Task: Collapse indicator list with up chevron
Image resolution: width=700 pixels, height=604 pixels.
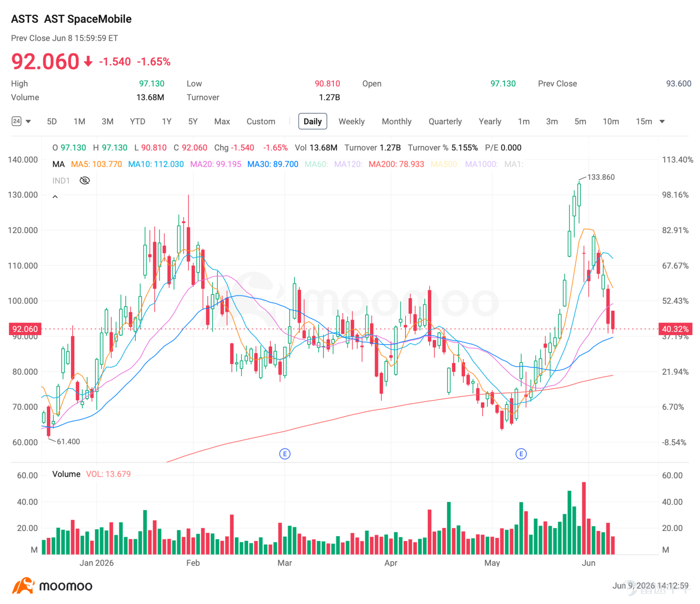Action: pyautogui.click(x=55, y=197)
